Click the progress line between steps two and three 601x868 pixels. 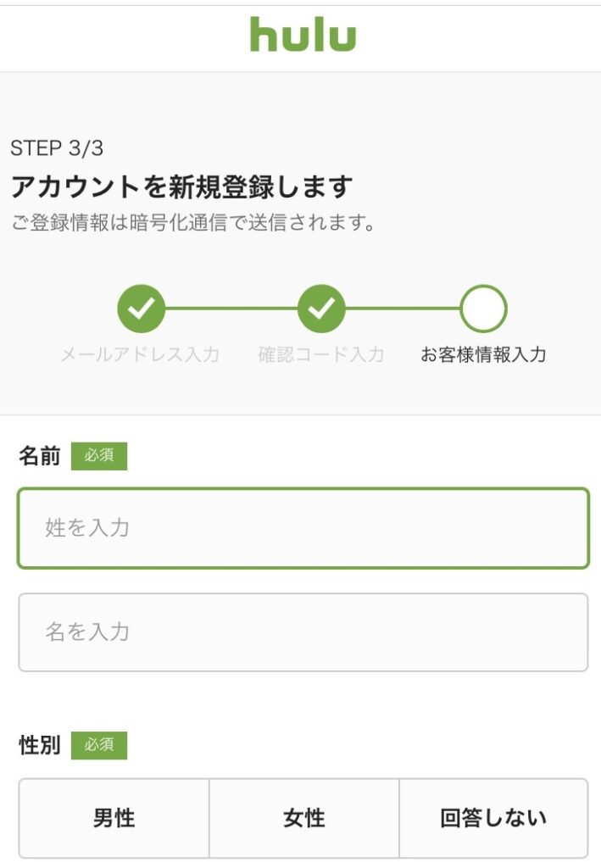[x=403, y=309]
